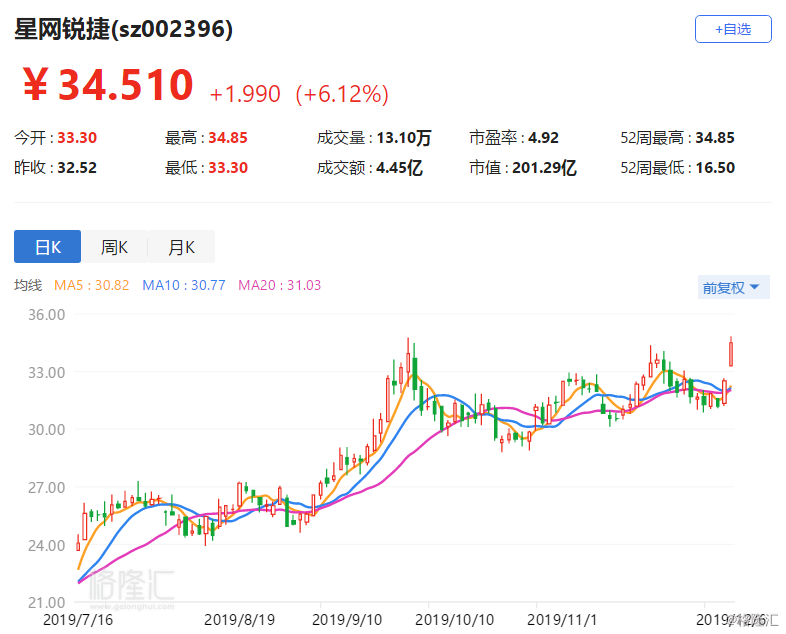The width and height of the screenshot is (786, 634).
Task: Click the volume value 13.10万
Action: (404, 137)
